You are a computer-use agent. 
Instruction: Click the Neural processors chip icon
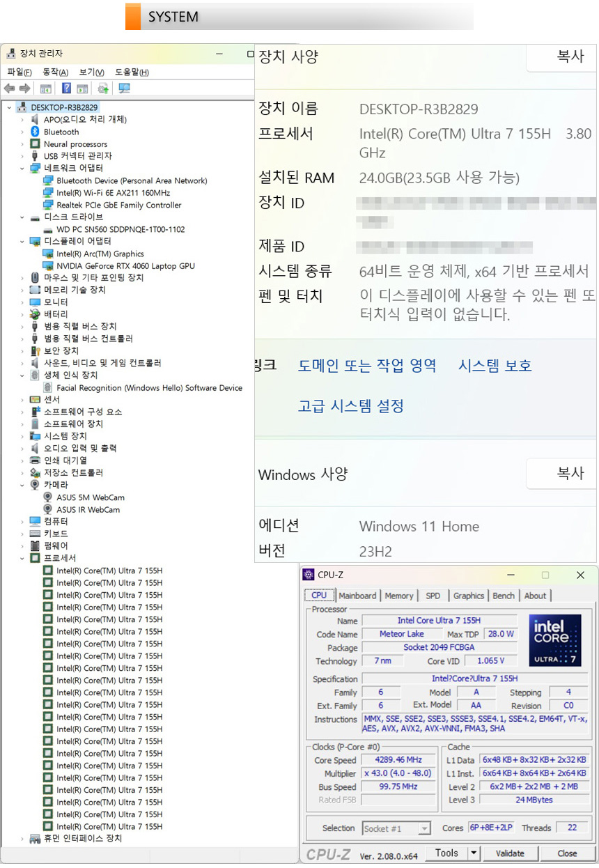[x=36, y=144]
